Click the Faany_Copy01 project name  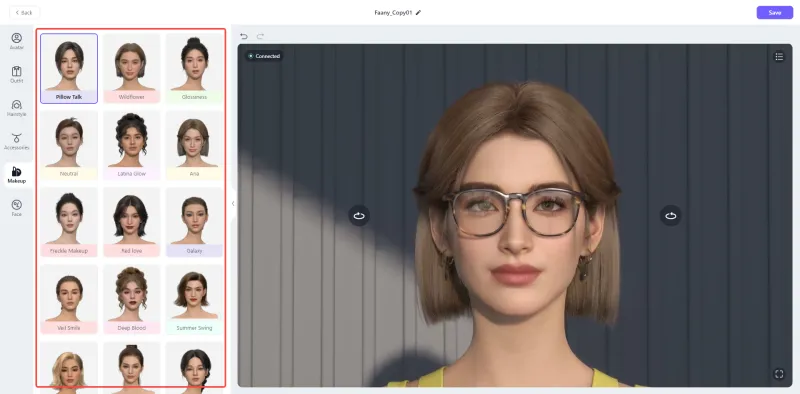click(393, 12)
